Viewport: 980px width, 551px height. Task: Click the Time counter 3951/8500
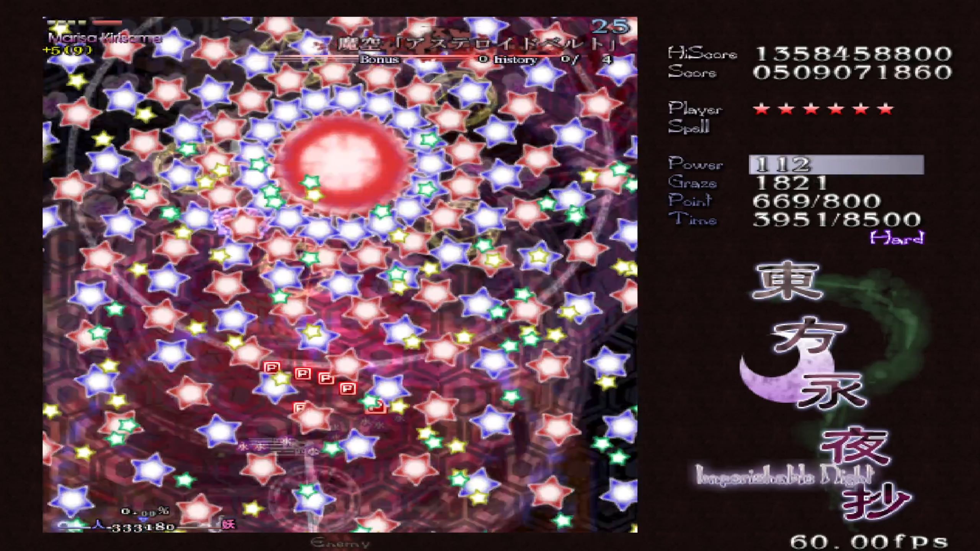(x=836, y=220)
